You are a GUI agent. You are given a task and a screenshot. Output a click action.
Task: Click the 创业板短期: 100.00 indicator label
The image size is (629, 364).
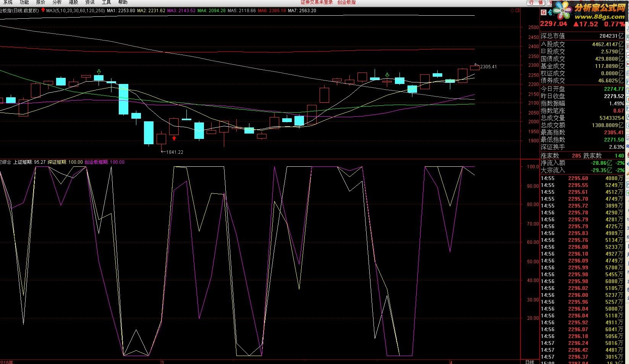(104, 162)
